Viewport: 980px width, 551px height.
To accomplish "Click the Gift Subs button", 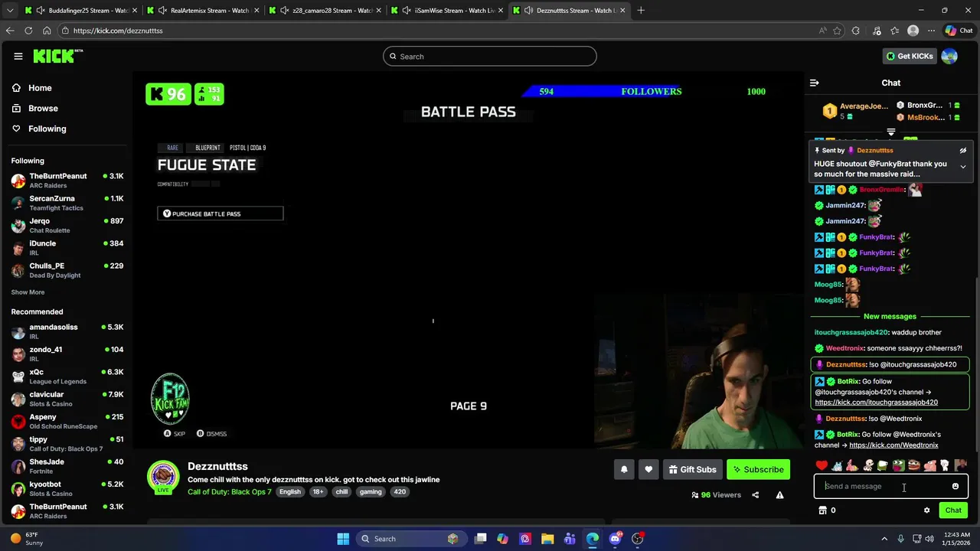I will (692, 469).
